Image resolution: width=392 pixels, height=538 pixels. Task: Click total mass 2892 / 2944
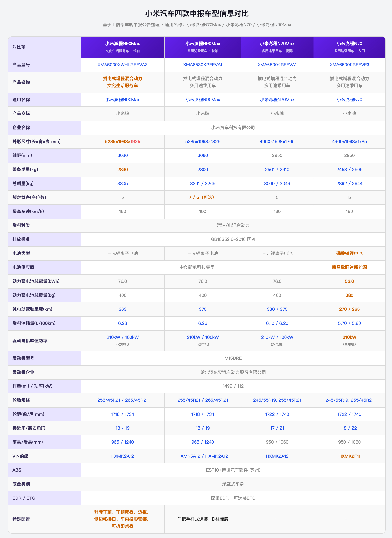pos(349,184)
